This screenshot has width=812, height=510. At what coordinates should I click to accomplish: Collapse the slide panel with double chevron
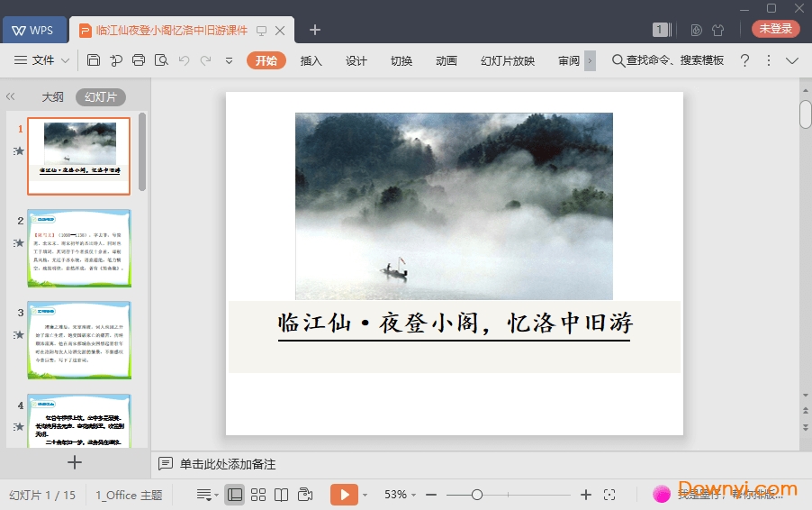click(11, 96)
